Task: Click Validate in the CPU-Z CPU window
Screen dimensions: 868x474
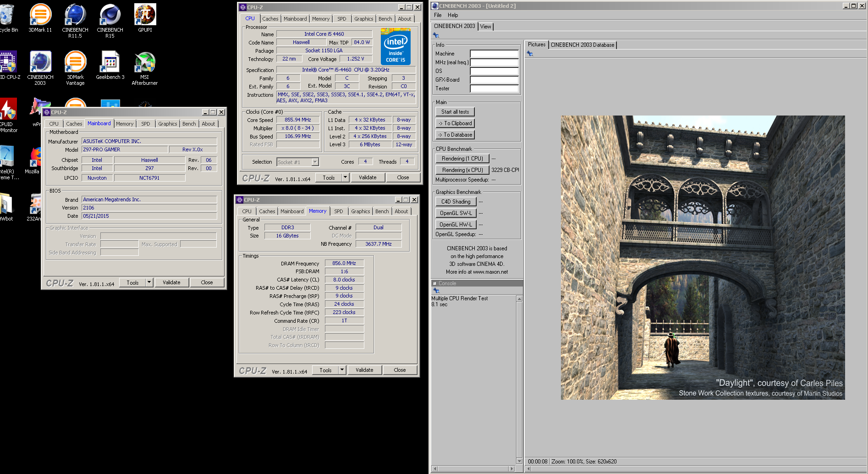Action: pyautogui.click(x=368, y=177)
